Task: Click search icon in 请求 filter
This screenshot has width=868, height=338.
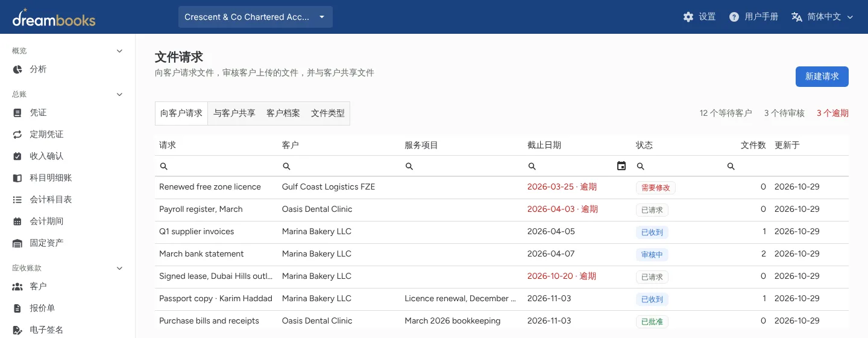Action: [x=163, y=166]
